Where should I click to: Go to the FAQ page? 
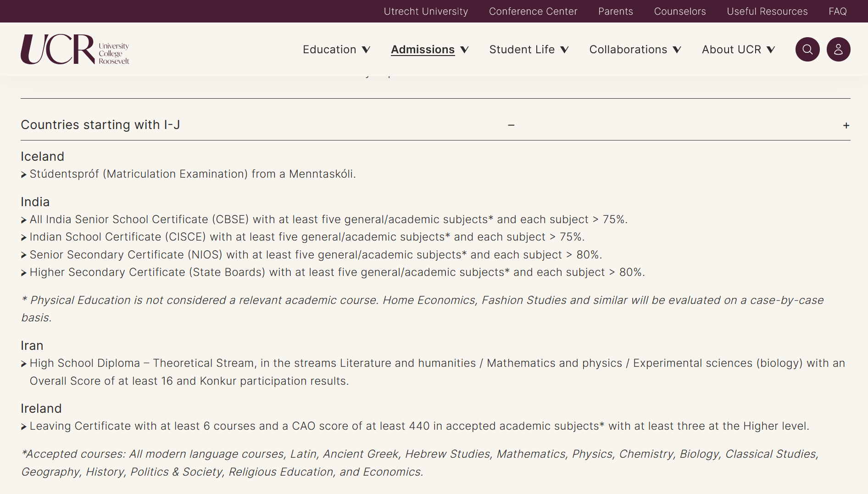[838, 11]
